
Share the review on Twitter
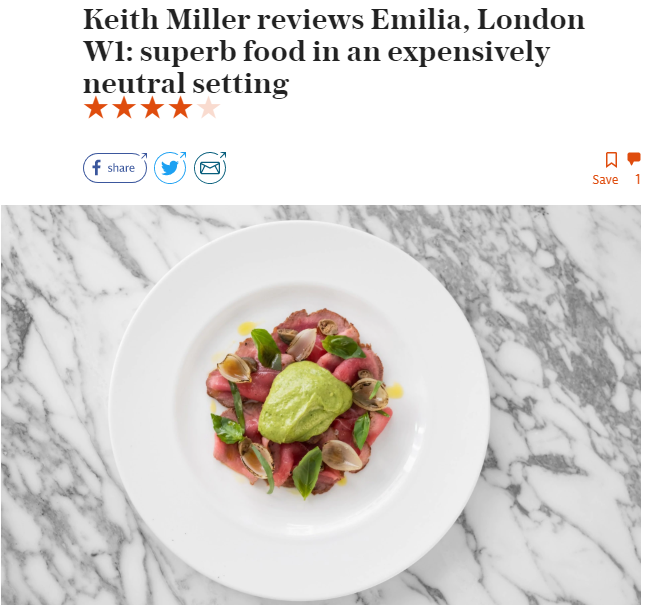(172, 170)
